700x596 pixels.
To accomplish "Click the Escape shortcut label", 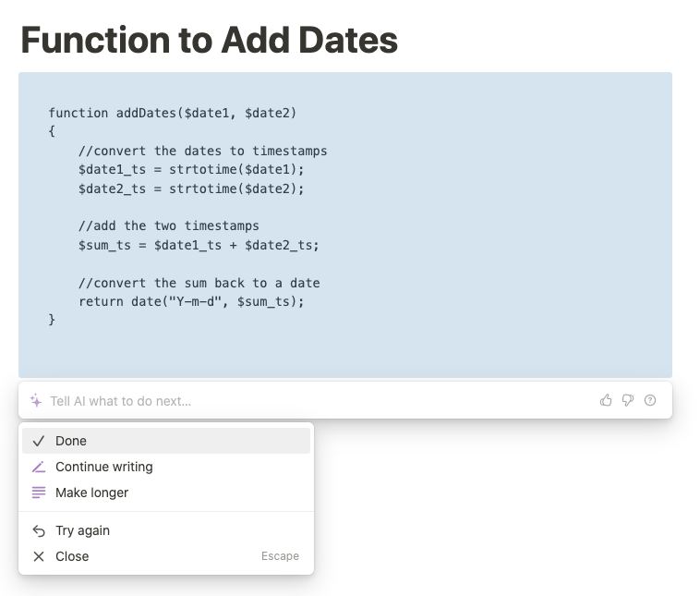I will click(280, 556).
